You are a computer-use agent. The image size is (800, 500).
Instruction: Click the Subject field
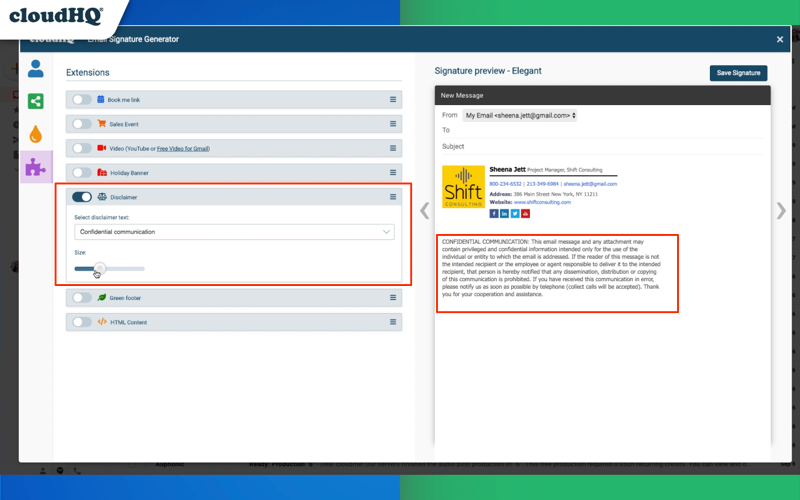[x=602, y=146]
